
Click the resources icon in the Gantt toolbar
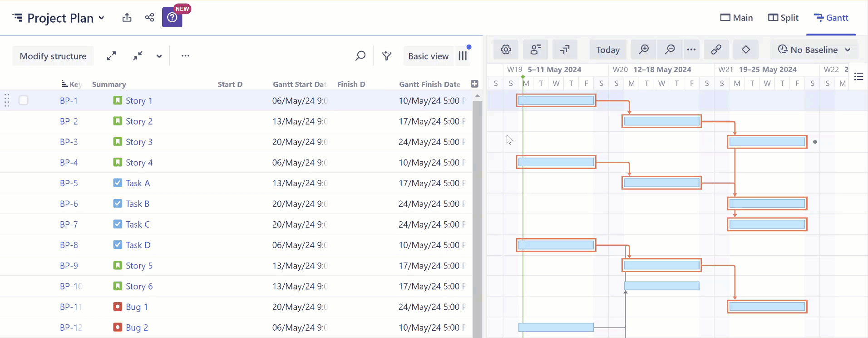click(535, 50)
